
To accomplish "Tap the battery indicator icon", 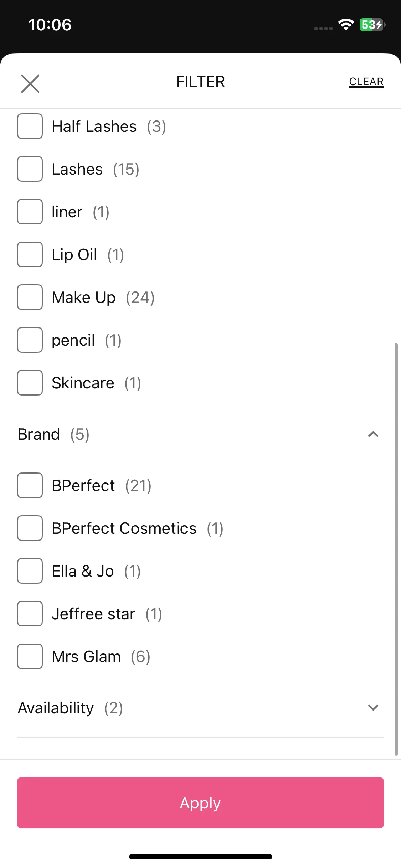I will point(372,25).
